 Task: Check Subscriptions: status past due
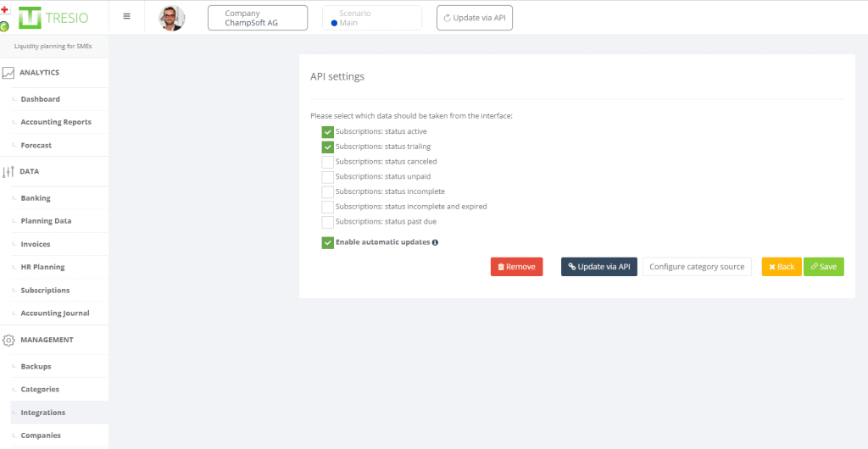pos(328,222)
